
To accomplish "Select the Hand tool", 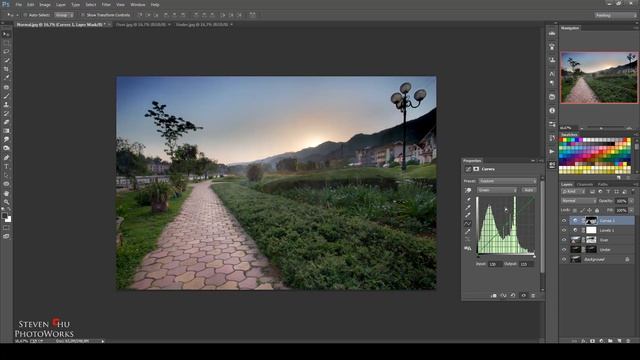I will [6, 193].
